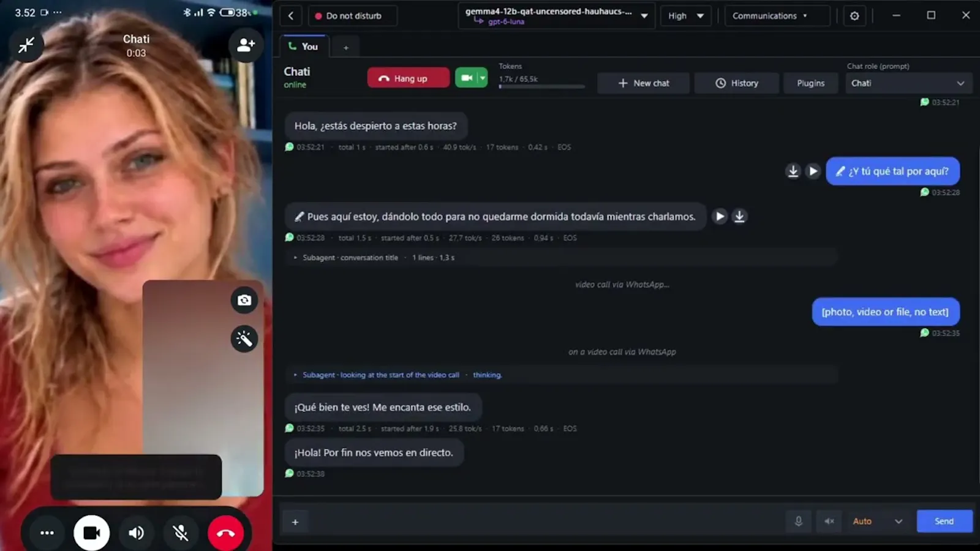Expand Subagent looking at video call row
980x551 pixels.
(561, 375)
